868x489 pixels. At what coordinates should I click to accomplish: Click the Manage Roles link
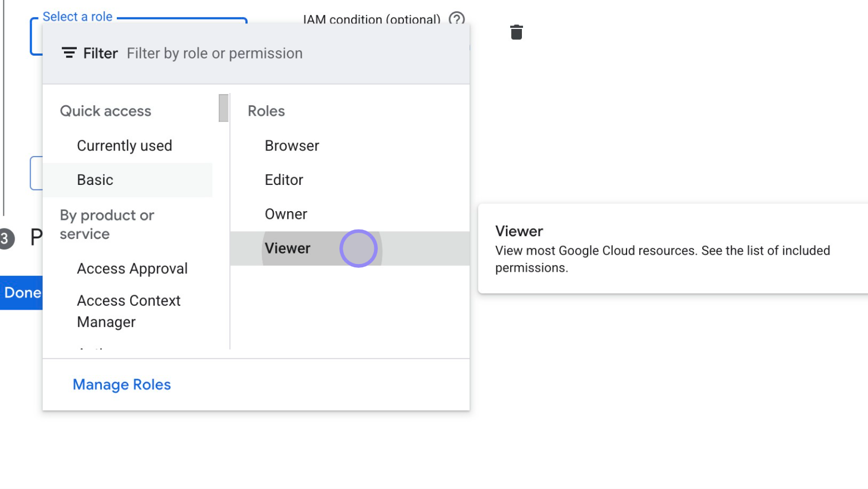[121, 384]
